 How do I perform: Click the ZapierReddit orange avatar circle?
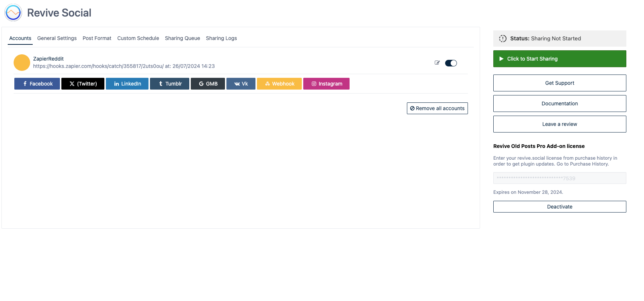pos(22,63)
